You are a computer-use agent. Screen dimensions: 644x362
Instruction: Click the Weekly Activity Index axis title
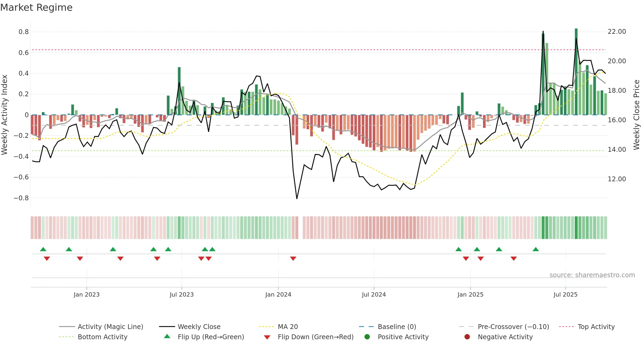coord(4,115)
